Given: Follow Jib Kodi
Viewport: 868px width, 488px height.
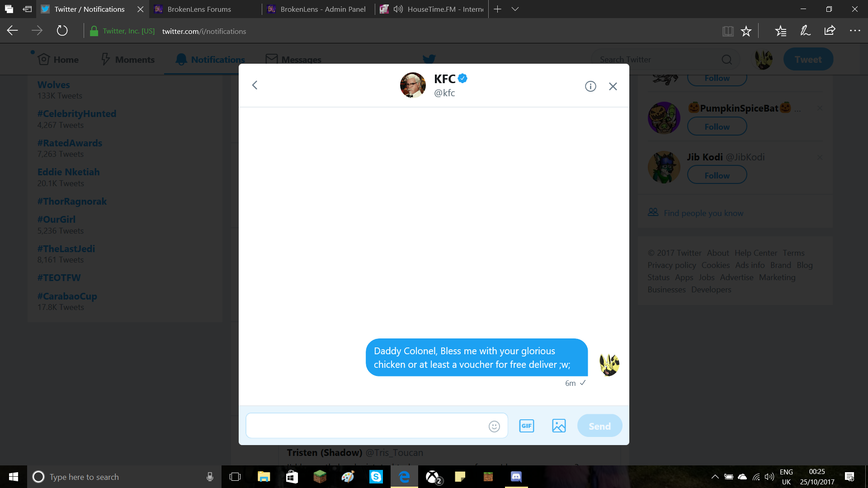Looking at the screenshot, I should coord(717,175).
